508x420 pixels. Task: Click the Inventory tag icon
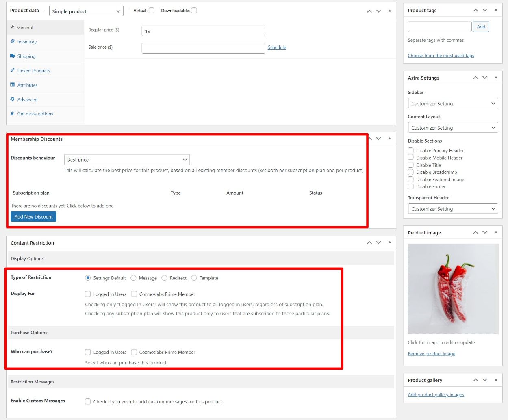(12, 41)
